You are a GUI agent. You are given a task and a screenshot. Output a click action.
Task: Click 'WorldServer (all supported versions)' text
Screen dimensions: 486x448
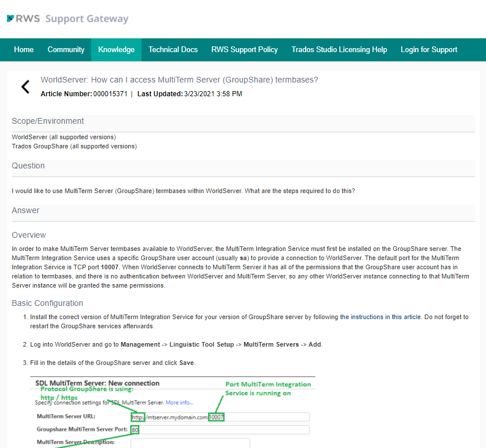(64, 137)
